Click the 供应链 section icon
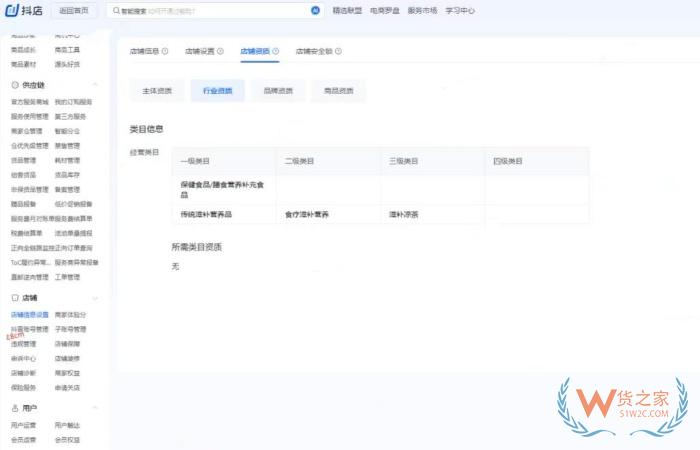The width and height of the screenshot is (700, 450). click(x=15, y=85)
